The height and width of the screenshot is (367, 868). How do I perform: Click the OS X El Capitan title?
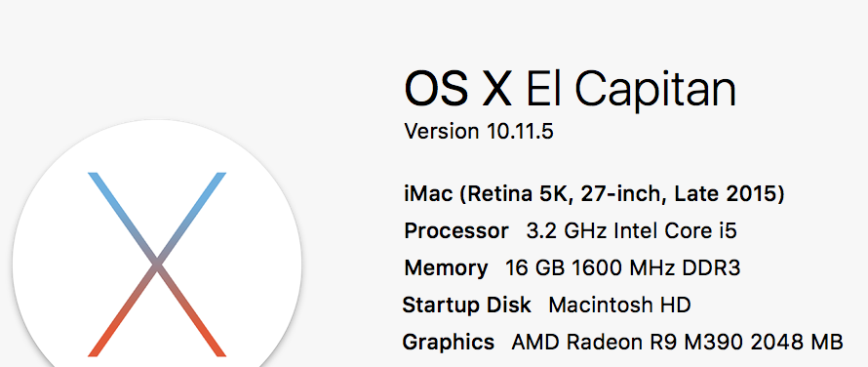(x=571, y=89)
